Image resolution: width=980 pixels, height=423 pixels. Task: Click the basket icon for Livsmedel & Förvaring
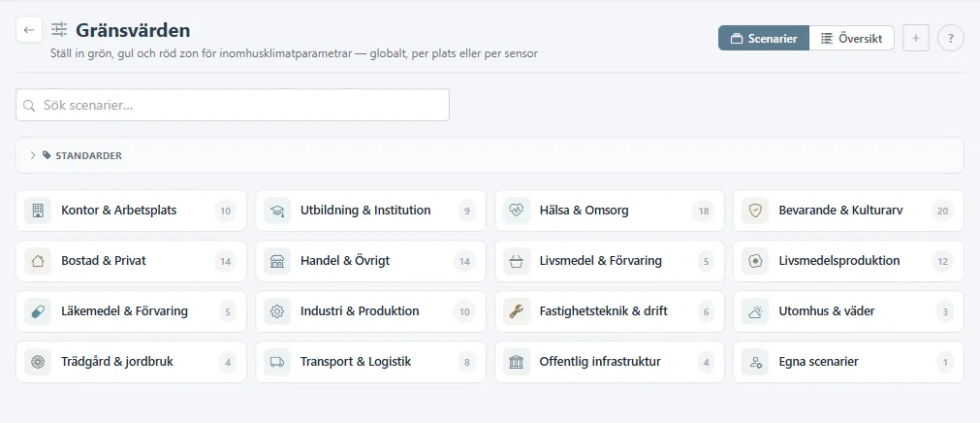point(517,261)
